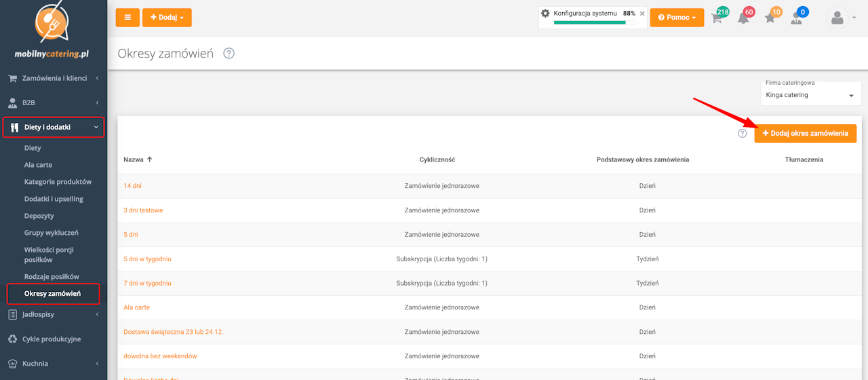Expand the Jadłospisy sidebar section
This screenshot has height=380, width=868.
[x=54, y=314]
